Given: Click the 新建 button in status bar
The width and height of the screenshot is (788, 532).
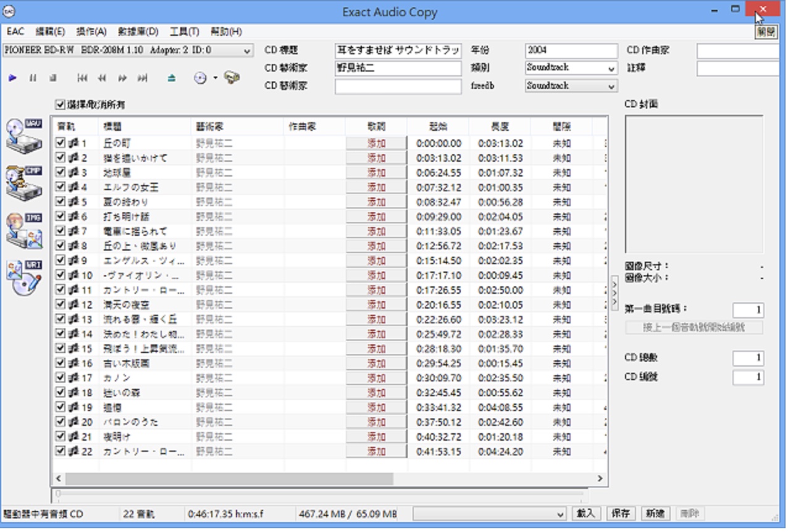Looking at the screenshot, I should click(655, 514).
